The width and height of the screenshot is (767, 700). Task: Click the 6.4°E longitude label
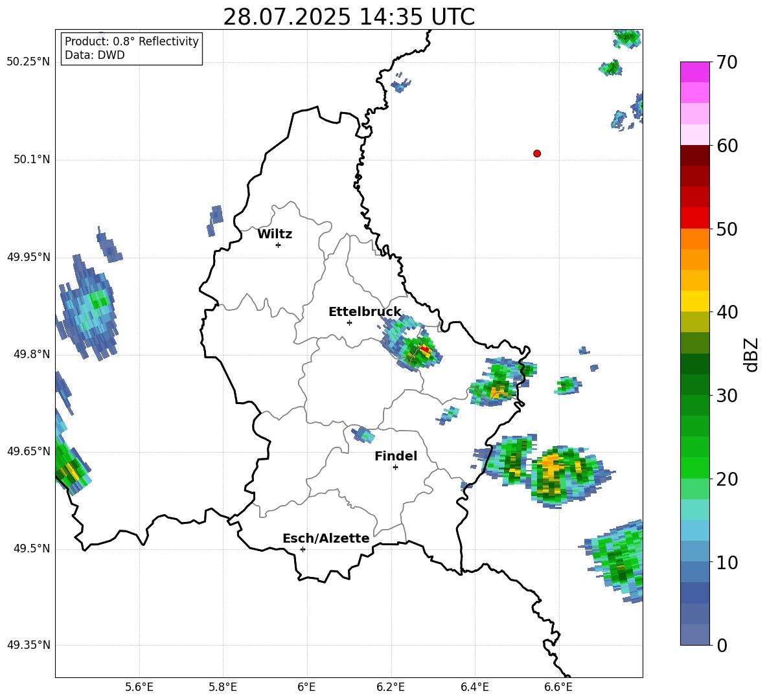point(474,688)
